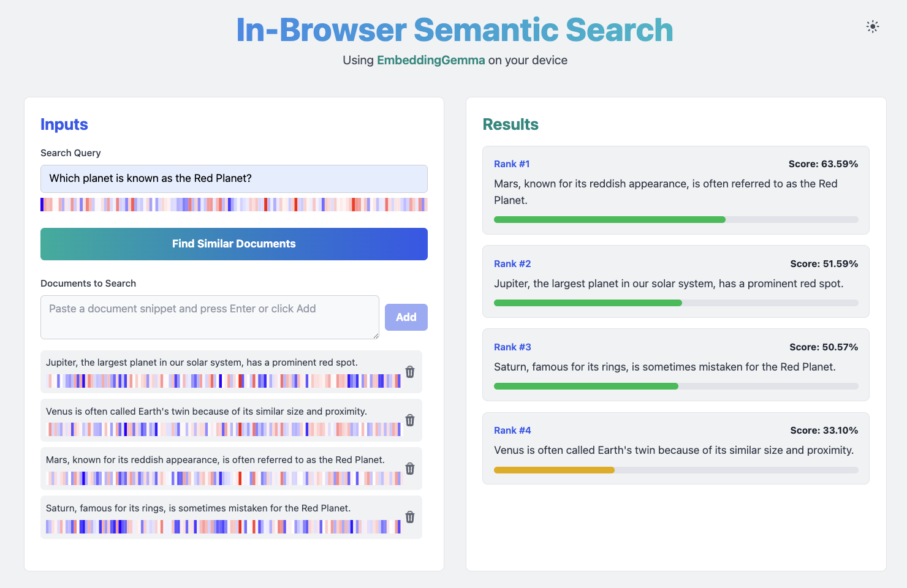Click the 'Search Query' label

70,153
